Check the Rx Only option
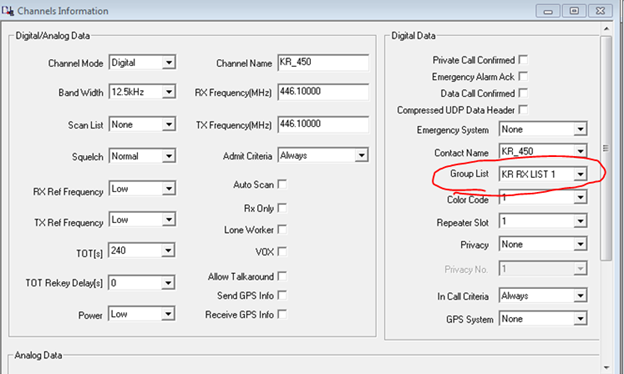 pos(282,208)
